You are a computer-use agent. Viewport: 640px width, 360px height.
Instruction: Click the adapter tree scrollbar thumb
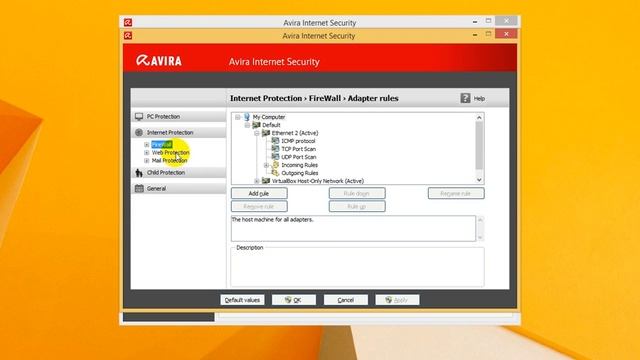click(479, 145)
